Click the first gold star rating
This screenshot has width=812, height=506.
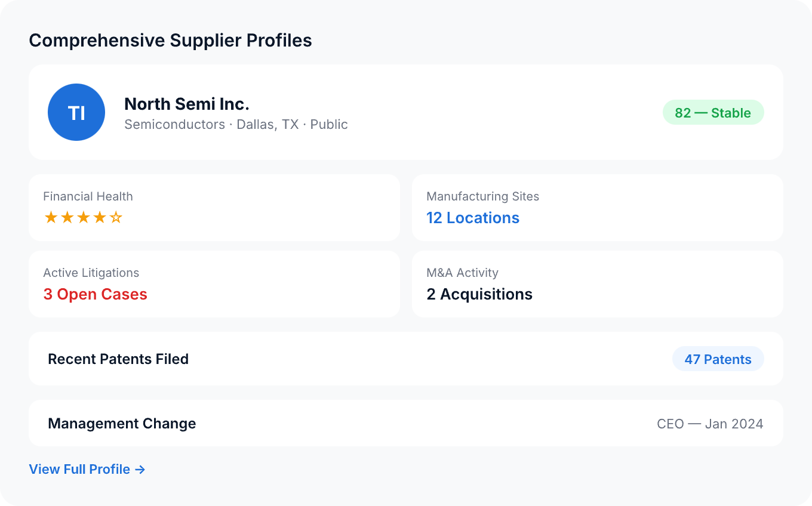click(51, 218)
